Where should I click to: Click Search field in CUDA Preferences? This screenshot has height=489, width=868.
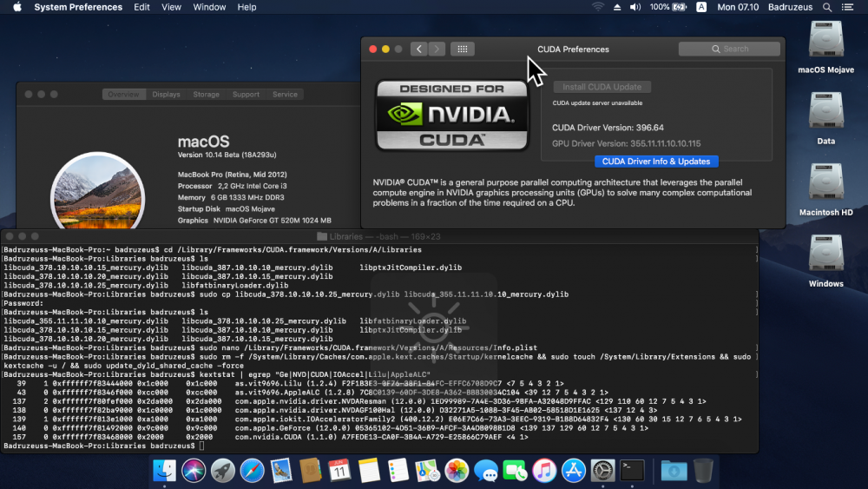[x=729, y=49]
